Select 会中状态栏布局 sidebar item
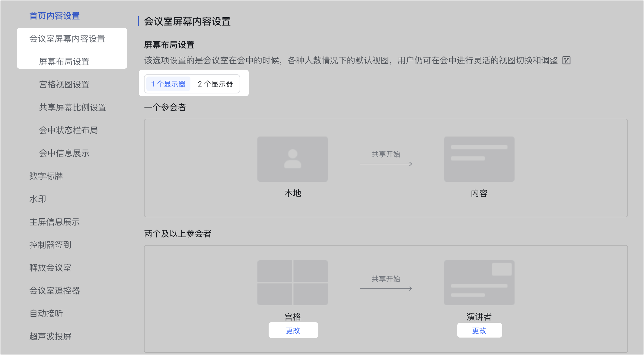 point(69,130)
